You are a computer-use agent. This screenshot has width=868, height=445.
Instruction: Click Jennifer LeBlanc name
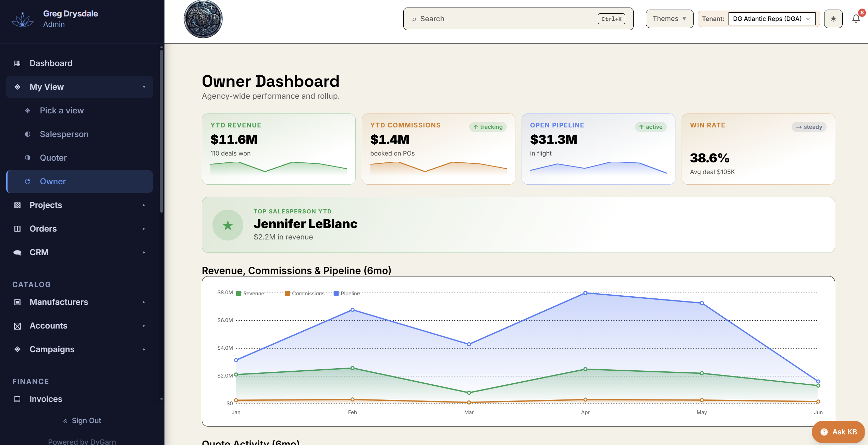[x=305, y=224]
